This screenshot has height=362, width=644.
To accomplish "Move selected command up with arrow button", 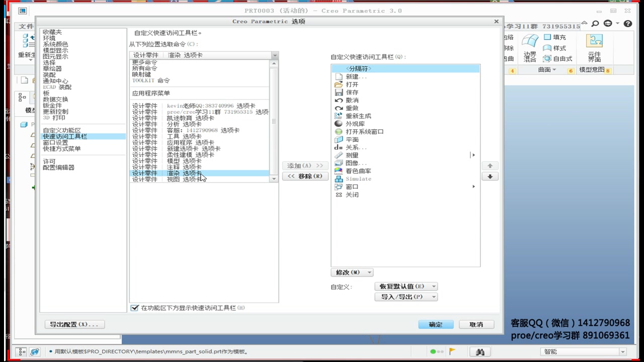I will pos(490,166).
